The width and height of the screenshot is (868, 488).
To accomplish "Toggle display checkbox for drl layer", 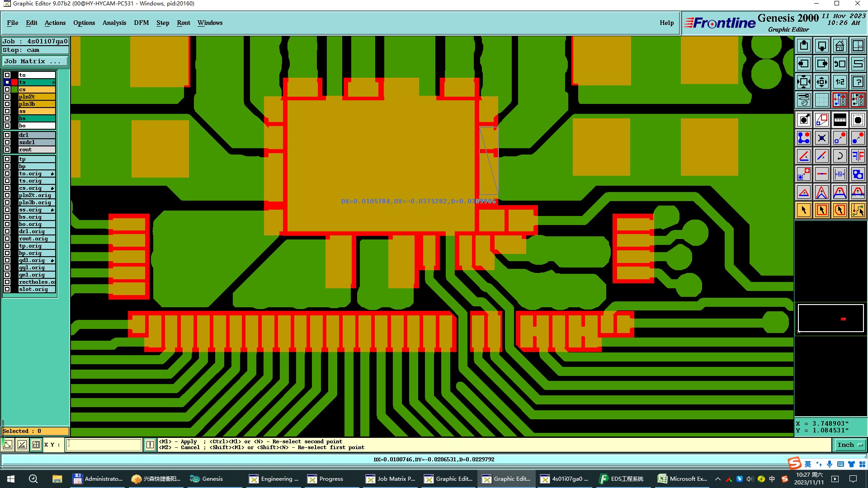I will pyautogui.click(x=7, y=135).
